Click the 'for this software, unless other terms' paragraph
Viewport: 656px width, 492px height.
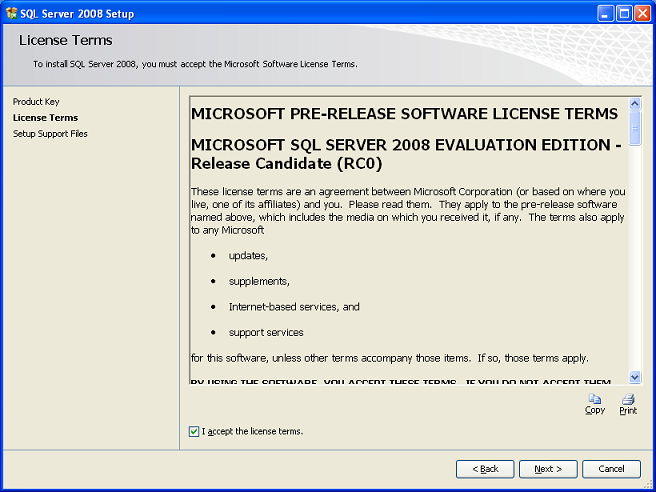(390, 359)
